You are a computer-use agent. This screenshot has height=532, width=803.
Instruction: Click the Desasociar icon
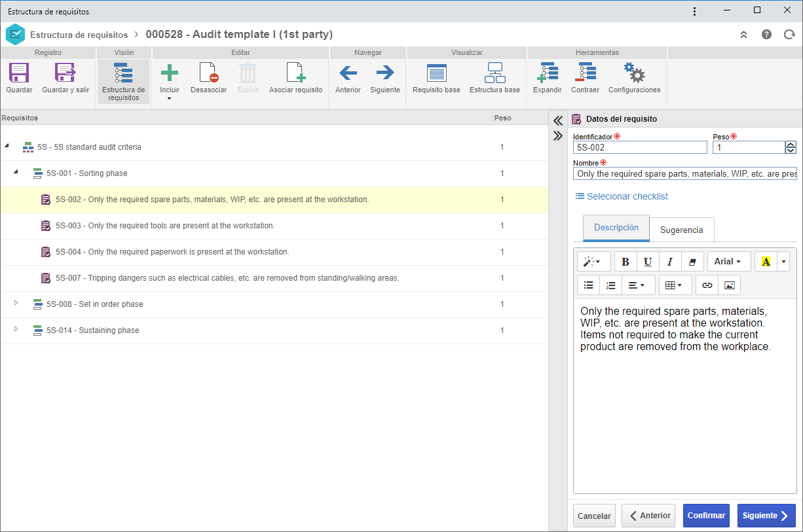209,73
